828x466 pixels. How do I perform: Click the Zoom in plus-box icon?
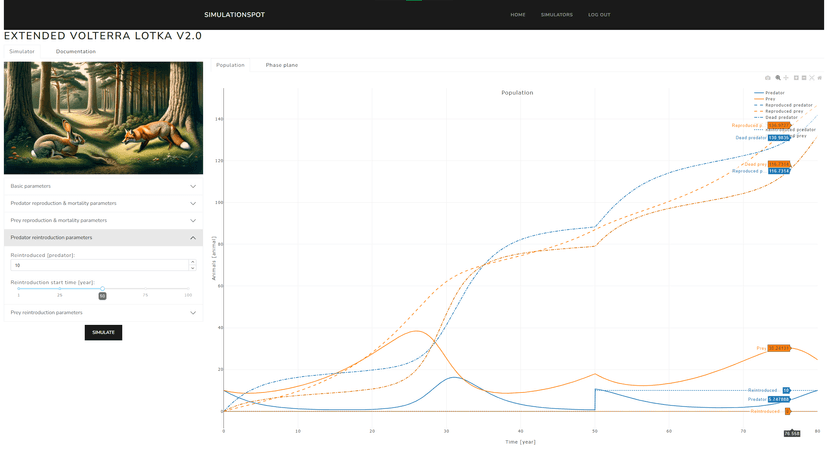796,77
